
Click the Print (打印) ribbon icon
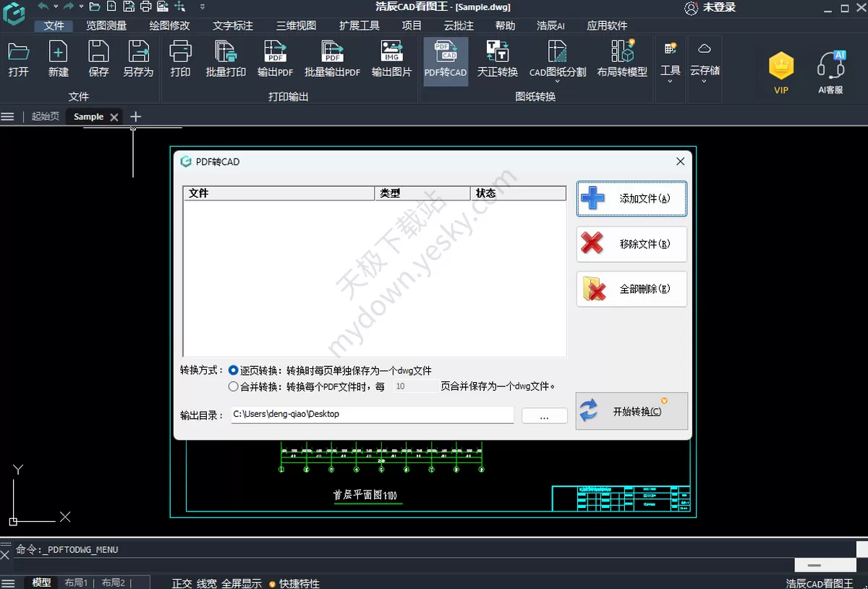tap(180, 59)
